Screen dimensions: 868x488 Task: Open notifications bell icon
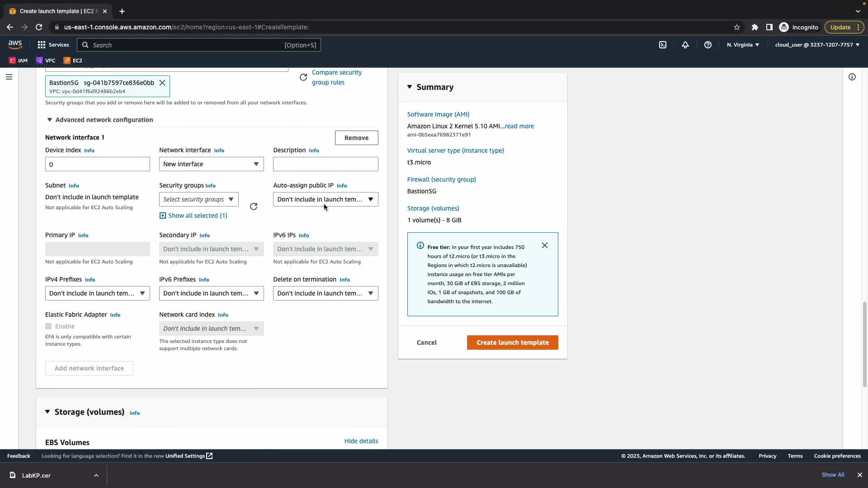(685, 45)
